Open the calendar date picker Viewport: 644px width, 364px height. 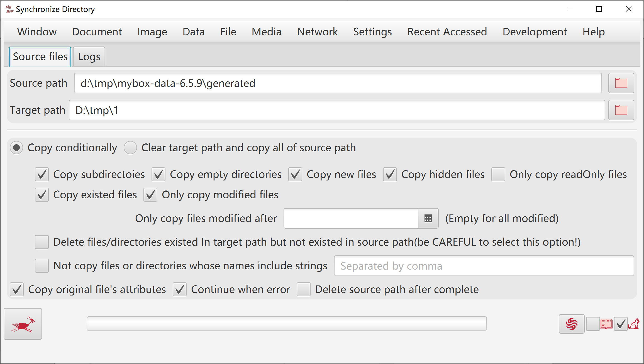pos(428,218)
